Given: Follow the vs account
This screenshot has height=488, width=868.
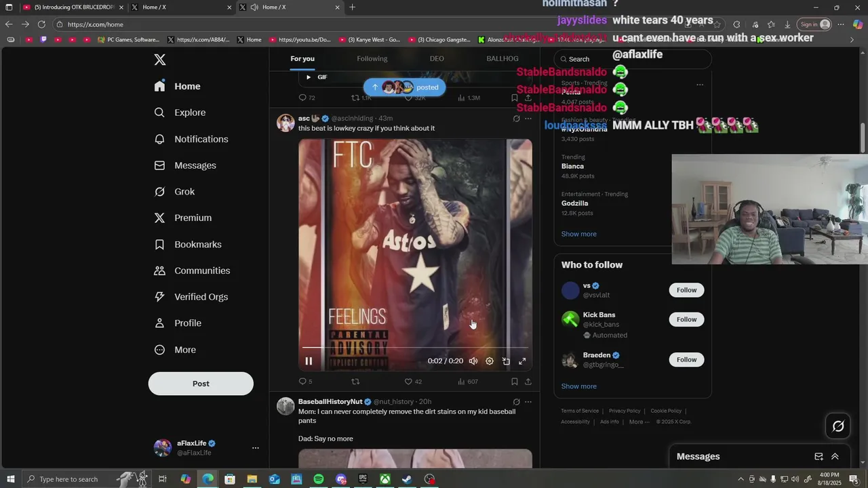Looking at the screenshot, I should [x=686, y=290].
